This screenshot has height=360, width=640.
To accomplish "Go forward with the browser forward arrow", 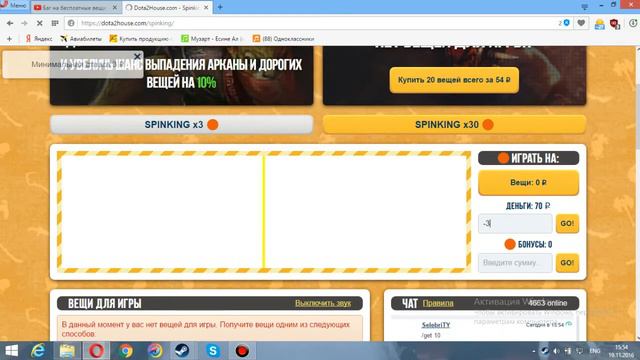I will pos(24,23).
